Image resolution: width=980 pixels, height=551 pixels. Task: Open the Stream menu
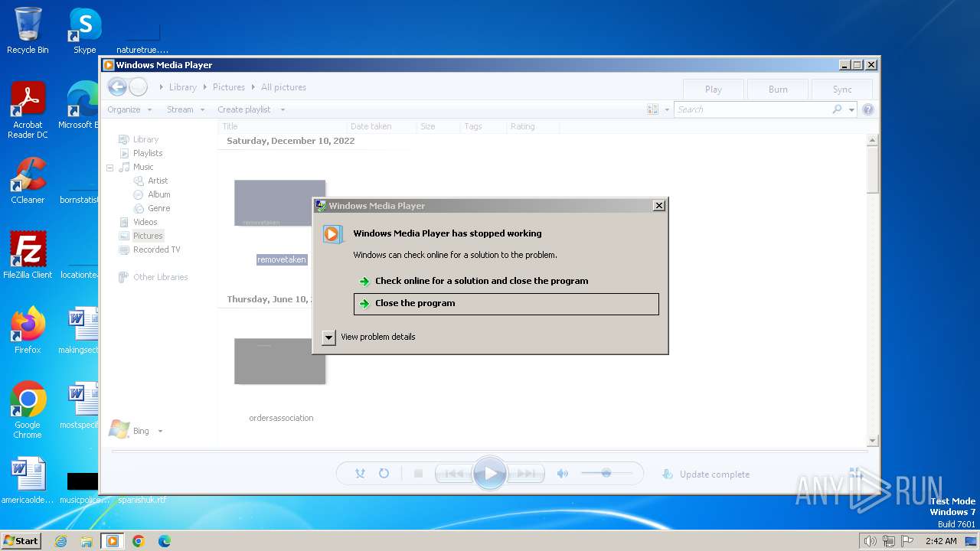pos(186,109)
